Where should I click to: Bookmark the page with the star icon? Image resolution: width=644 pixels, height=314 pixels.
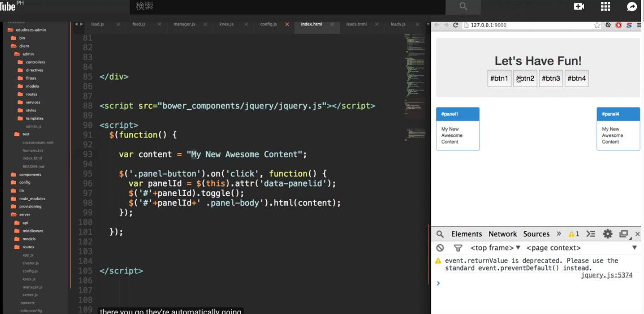[x=597, y=25]
